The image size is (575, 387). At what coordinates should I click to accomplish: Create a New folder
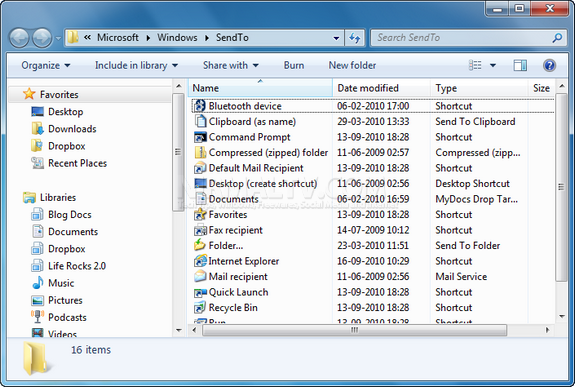(x=352, y=65)
